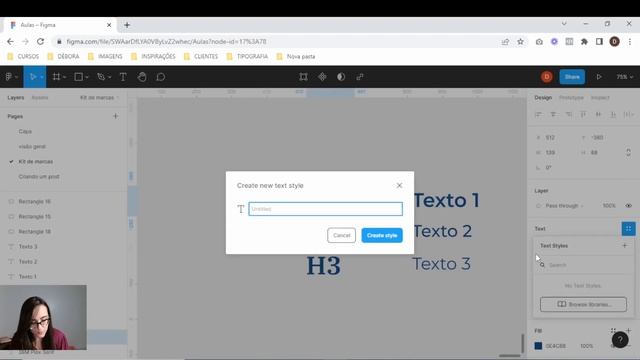Switch to the Inspect tab
Image resolution: width=640 pixels, height=360 pixels.
pos(600,98)
